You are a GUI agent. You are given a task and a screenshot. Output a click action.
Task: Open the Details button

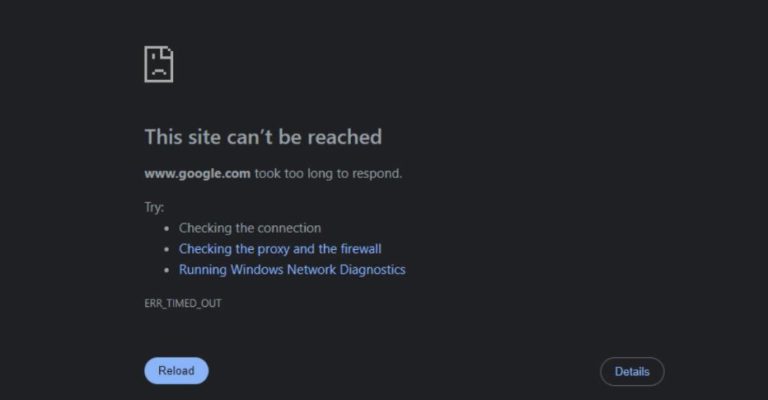[631, 372]
